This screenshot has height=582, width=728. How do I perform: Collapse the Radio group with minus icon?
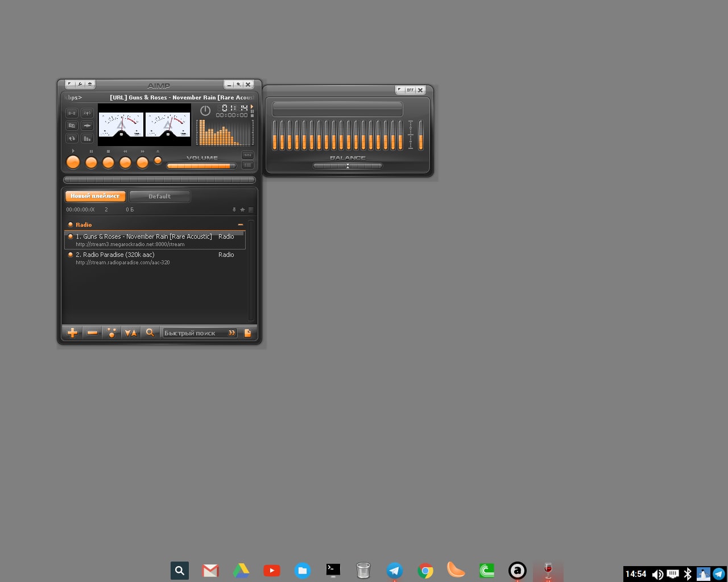tap(241, 225)
